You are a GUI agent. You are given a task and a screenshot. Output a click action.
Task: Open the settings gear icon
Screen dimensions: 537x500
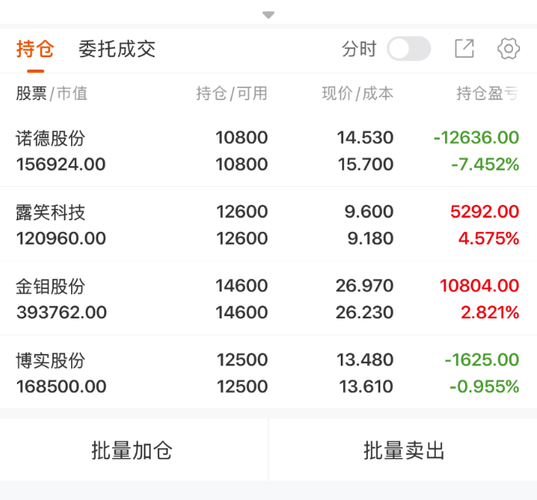pos(509,49)
